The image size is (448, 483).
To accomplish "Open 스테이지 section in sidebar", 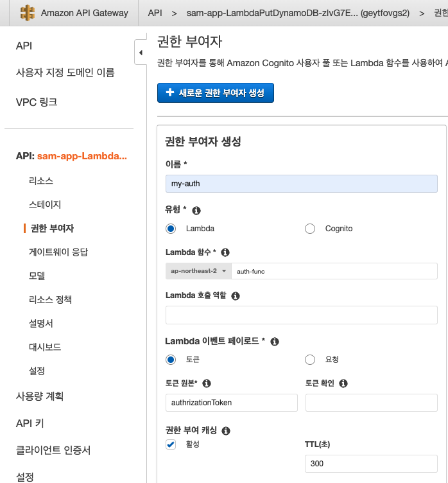I will pos(45,204).
